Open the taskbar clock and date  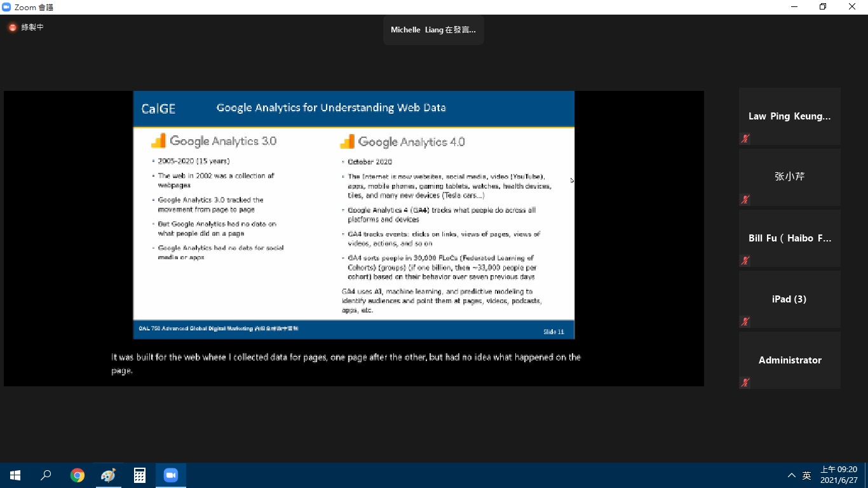838,475
